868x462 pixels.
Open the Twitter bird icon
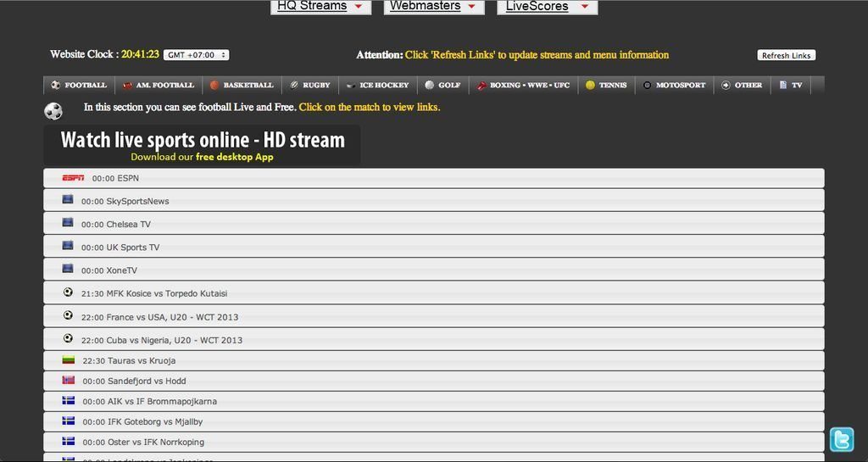[842, 440]
